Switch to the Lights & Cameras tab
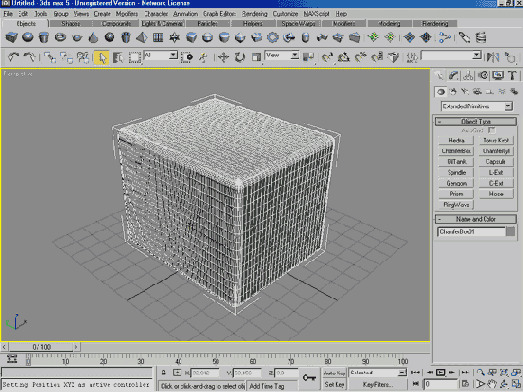The width and height of the screenshot is (523, 392). (162, 24)
